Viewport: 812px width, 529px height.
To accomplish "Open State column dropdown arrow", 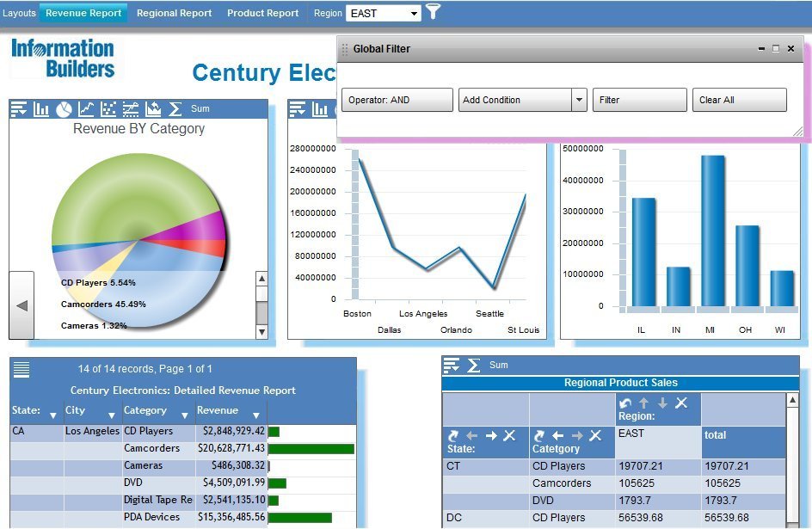I will (x=52, y=415).
